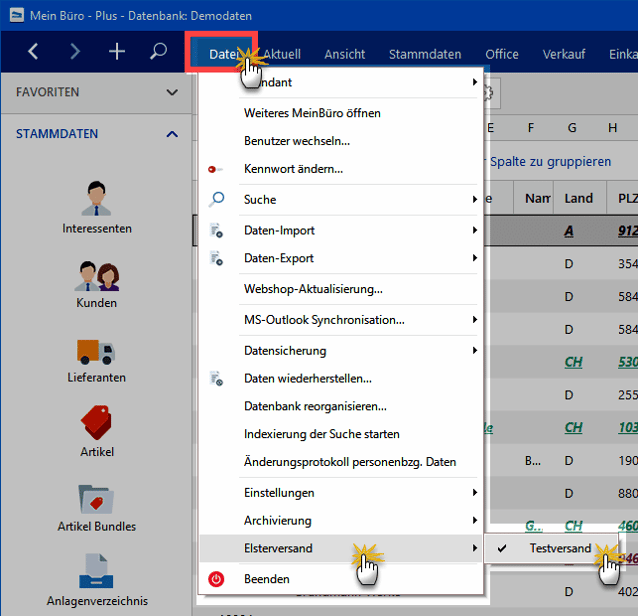
Task: Collapse the Stammdaten sidebar section
Action: click(x=172, y=134)
